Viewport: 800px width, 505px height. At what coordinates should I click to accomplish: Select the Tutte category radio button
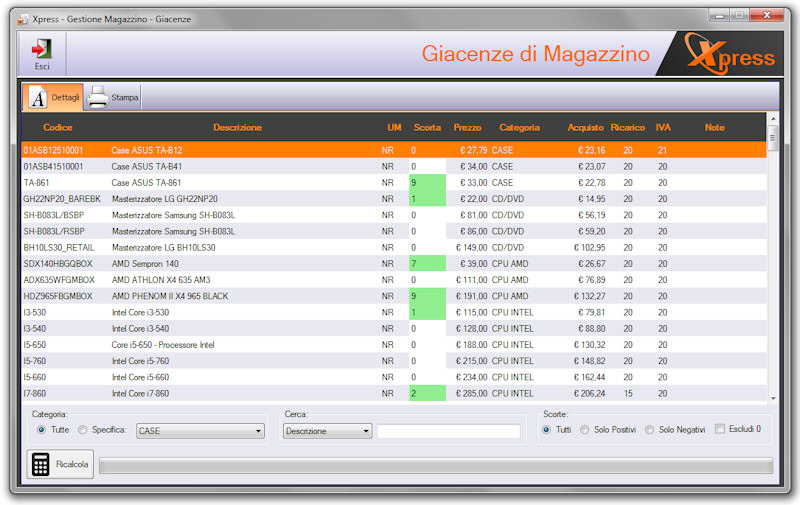(42, 430)
